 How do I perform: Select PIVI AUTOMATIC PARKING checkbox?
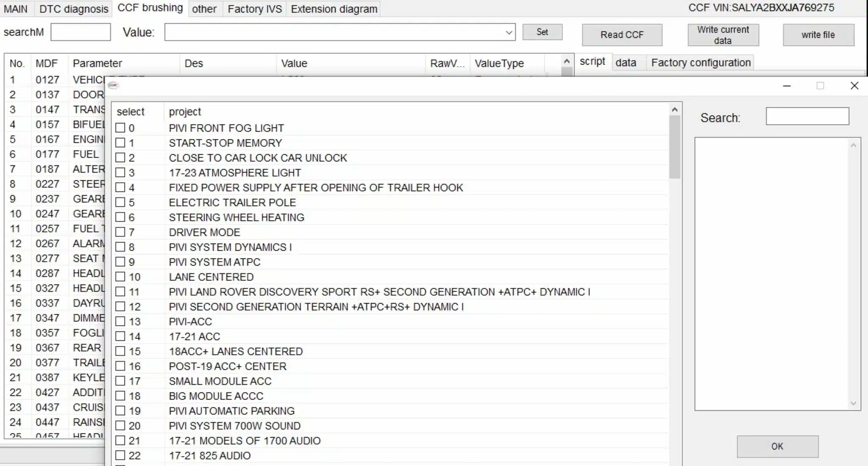[120, 411]
